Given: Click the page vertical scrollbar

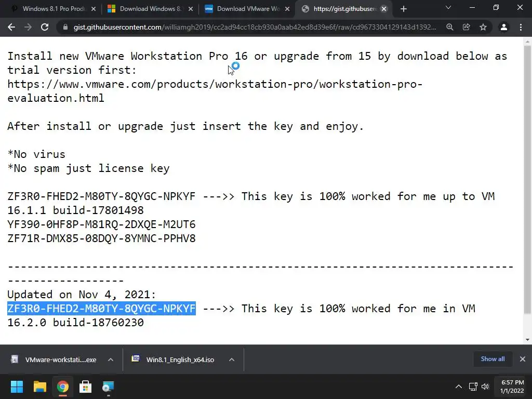Looking at the screenshot, I should click(x=527, y=180).
